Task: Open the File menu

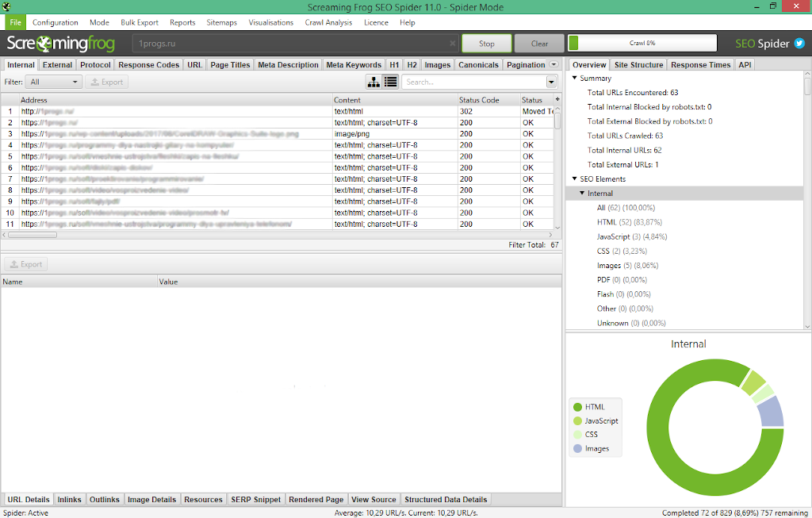Action: 16,22
